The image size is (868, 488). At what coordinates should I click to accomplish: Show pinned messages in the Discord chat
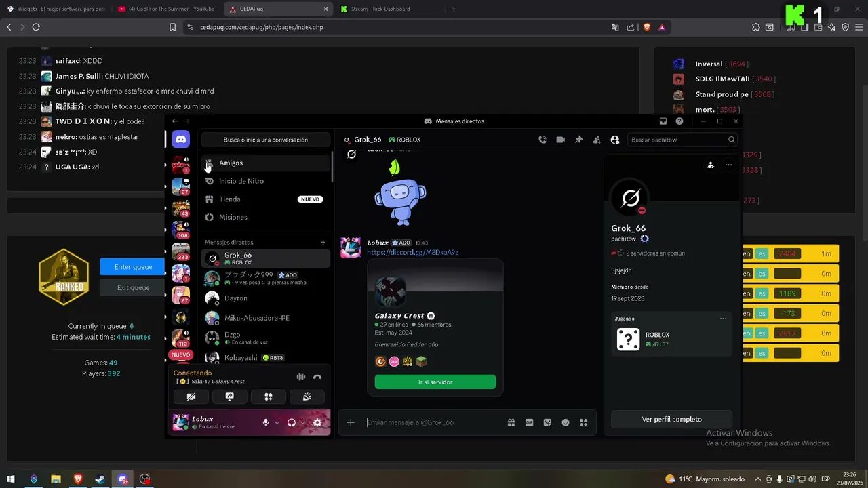coord(578,140)
